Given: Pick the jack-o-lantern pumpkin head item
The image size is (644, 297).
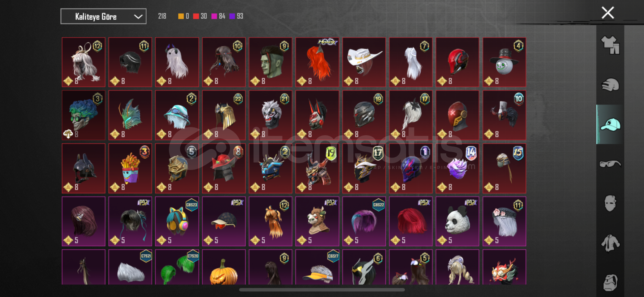Looking at the screenshot, I should point(224,267).
